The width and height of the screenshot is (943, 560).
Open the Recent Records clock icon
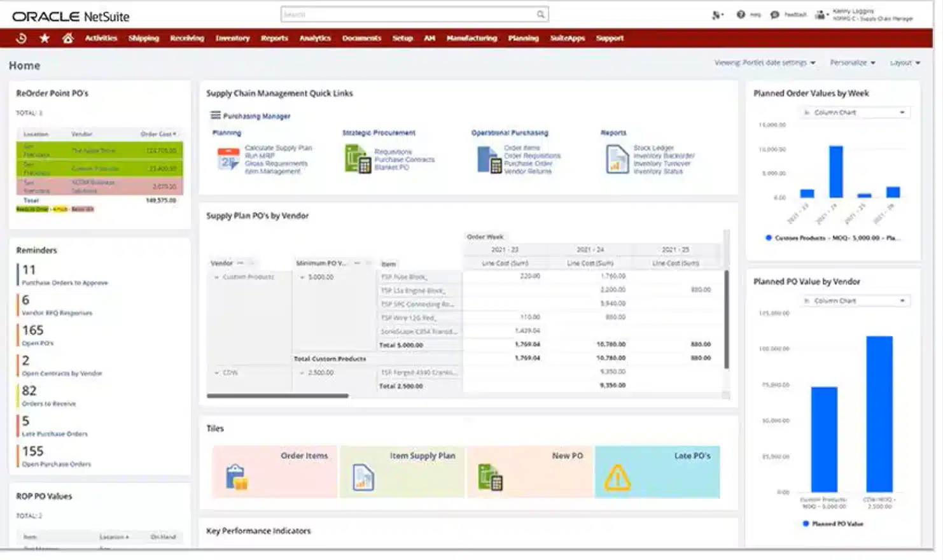[x=21, y=38]
